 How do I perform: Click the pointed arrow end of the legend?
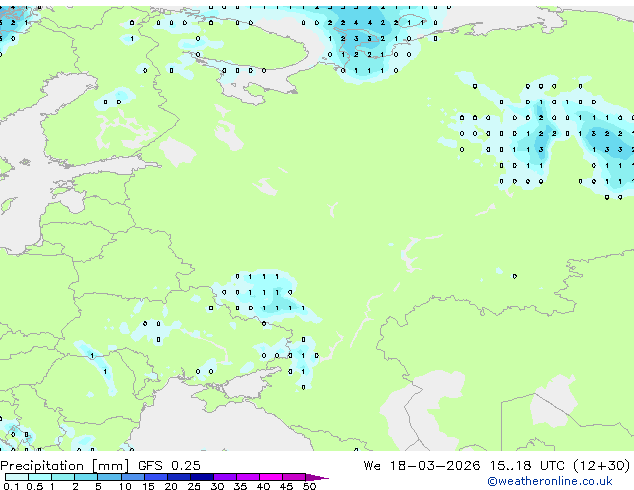[317, 477]
